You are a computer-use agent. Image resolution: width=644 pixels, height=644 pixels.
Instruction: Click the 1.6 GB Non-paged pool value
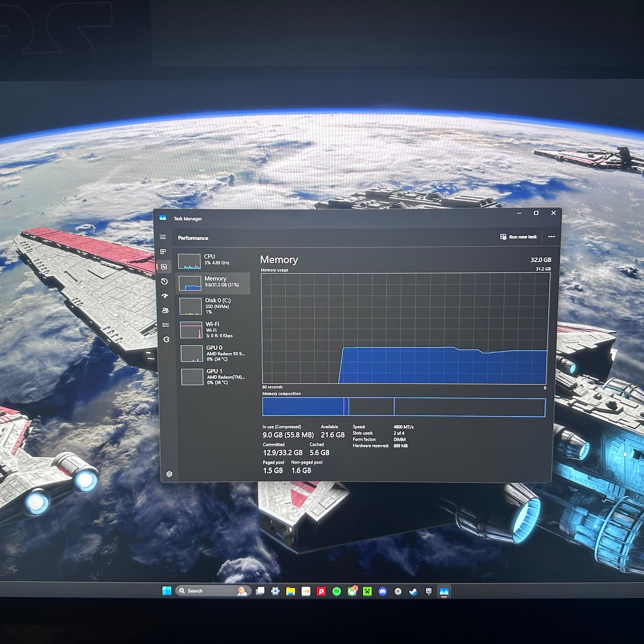(x=301, y=470)
